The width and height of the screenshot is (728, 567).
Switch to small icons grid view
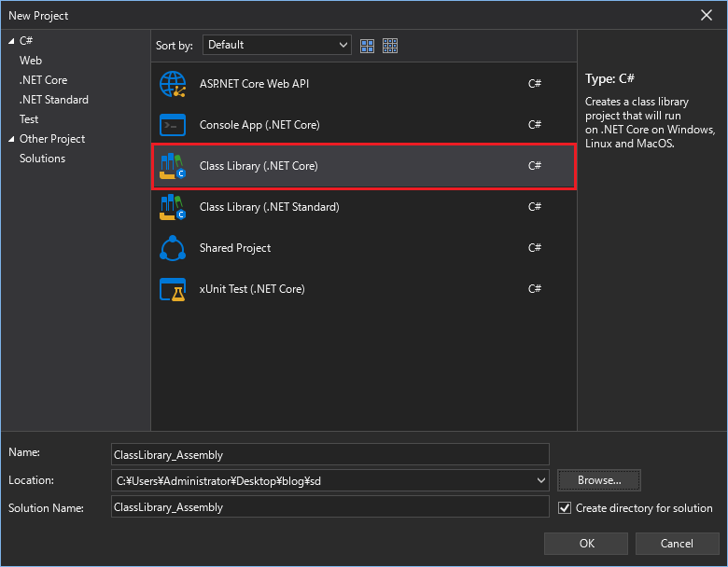(390, 46)
